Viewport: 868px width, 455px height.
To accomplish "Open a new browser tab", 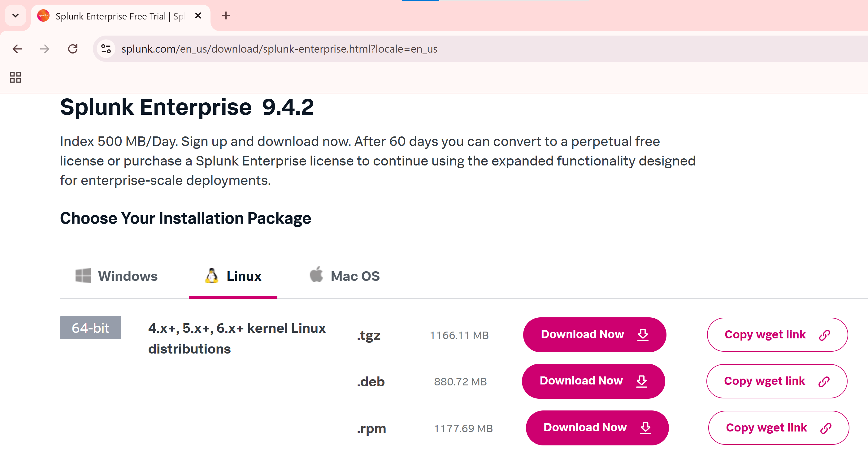I will pyautogui.click(x=226, y=15).
